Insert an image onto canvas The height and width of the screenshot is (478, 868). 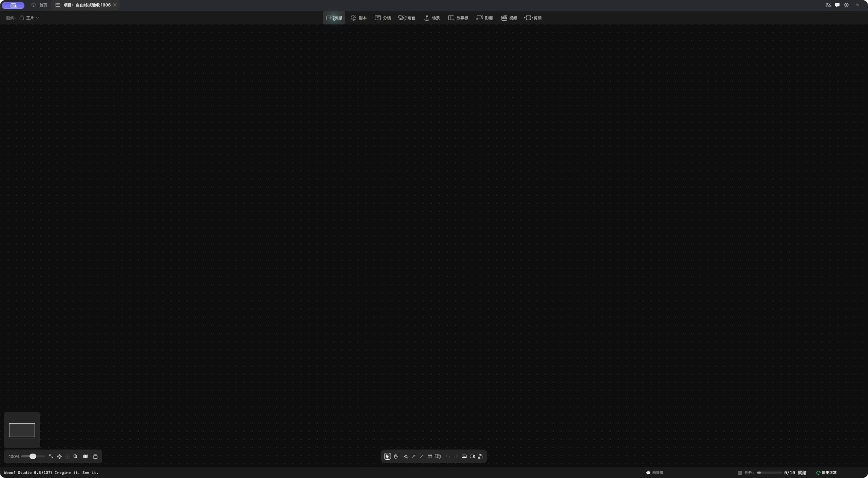tap(464, 456)
